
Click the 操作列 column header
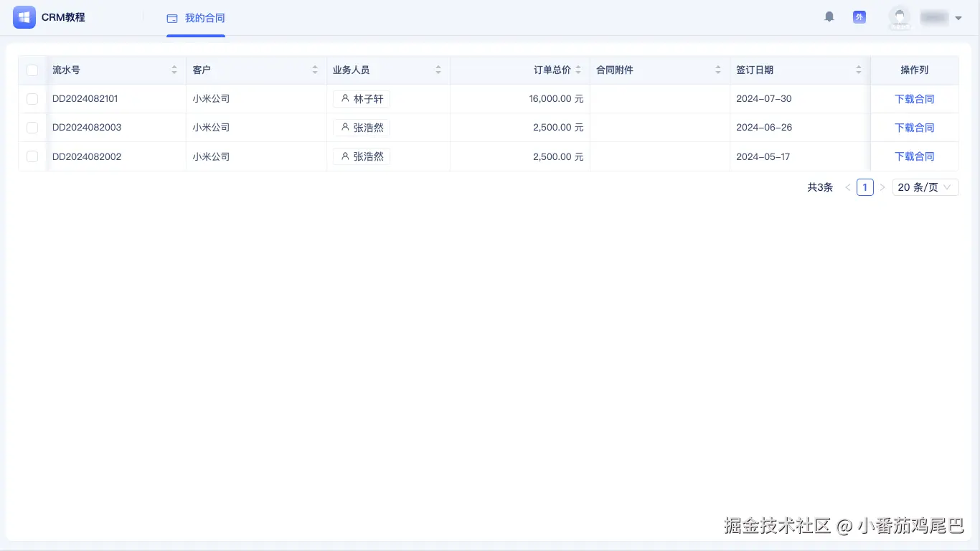click(915, 70)
